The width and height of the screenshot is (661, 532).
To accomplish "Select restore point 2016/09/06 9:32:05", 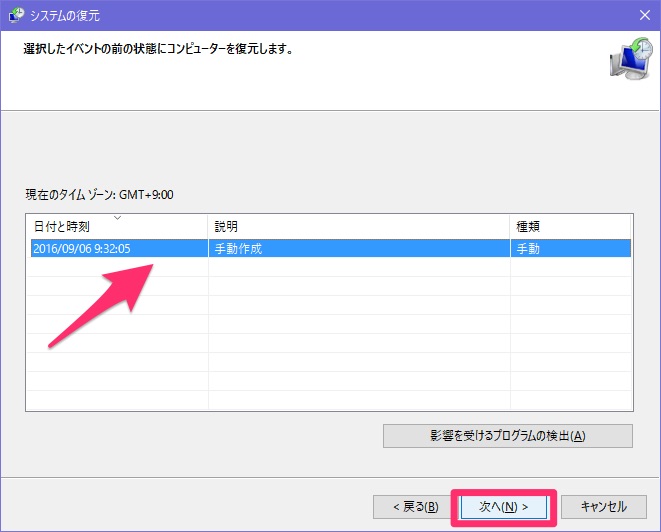I will coord(331,248).
